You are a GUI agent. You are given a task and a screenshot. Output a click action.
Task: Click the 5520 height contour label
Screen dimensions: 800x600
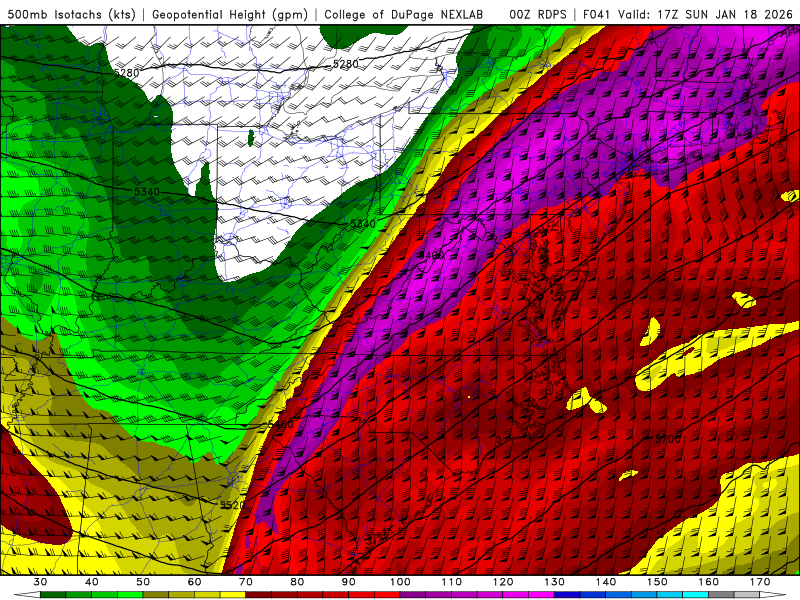click(233, 505)
